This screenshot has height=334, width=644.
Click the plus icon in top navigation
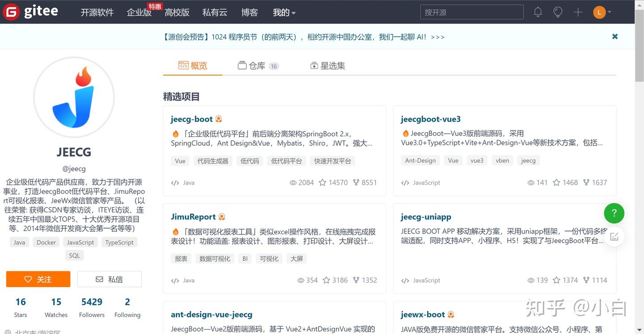578,12
